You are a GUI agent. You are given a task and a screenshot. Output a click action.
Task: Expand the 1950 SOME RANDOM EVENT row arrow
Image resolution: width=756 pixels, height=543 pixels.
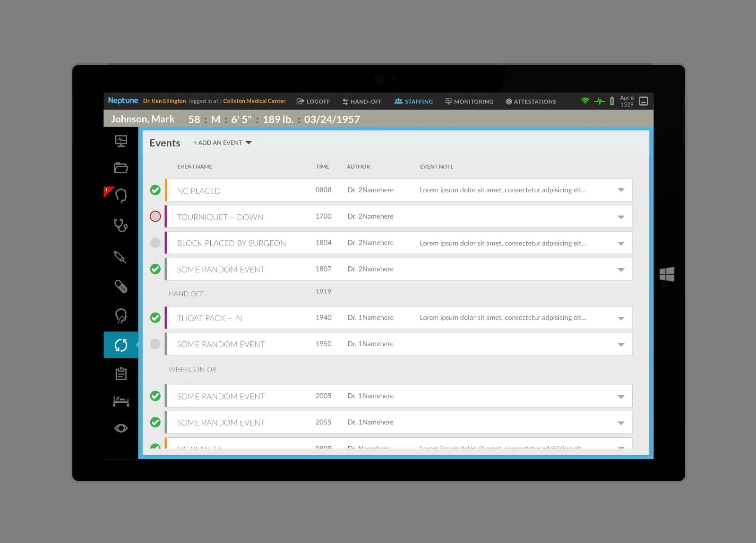click(621, 345)
